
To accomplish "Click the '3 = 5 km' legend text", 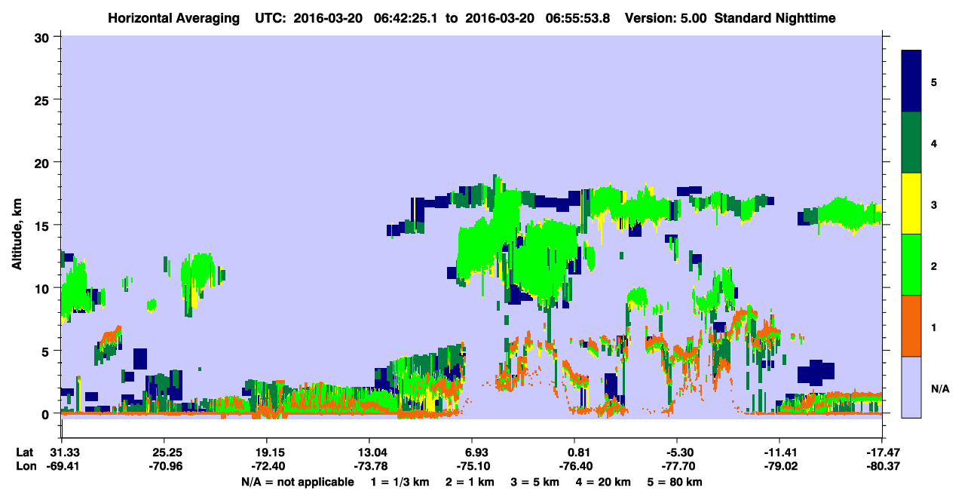I will (536, 482).
